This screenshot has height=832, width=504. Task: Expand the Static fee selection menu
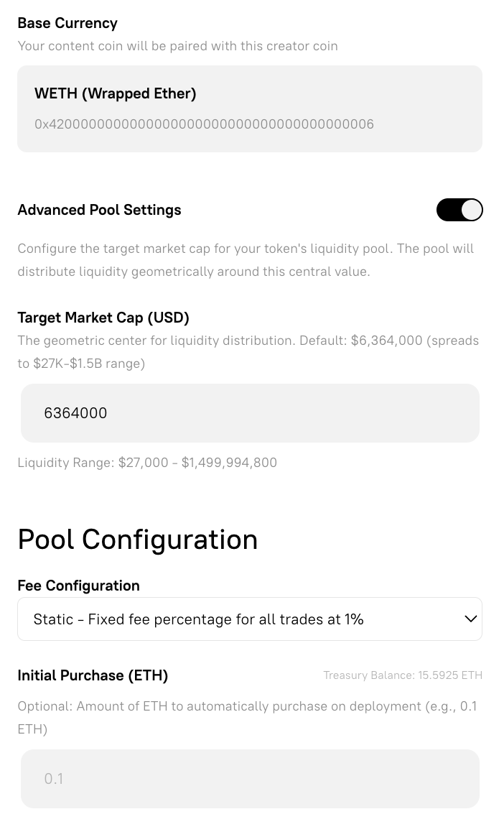click(250, 619)
